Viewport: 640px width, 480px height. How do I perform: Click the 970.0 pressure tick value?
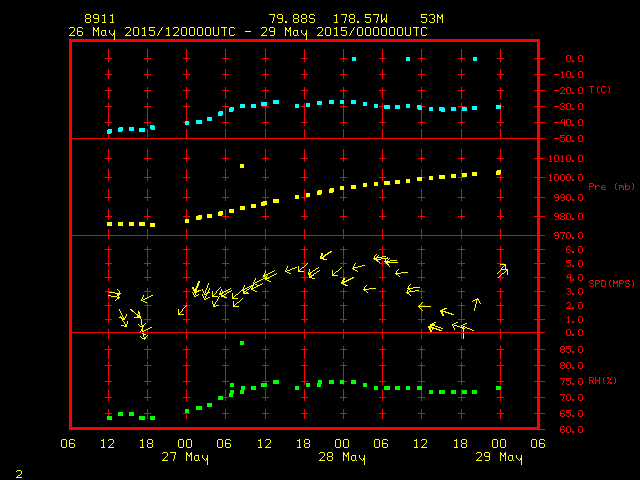[571, 236]
